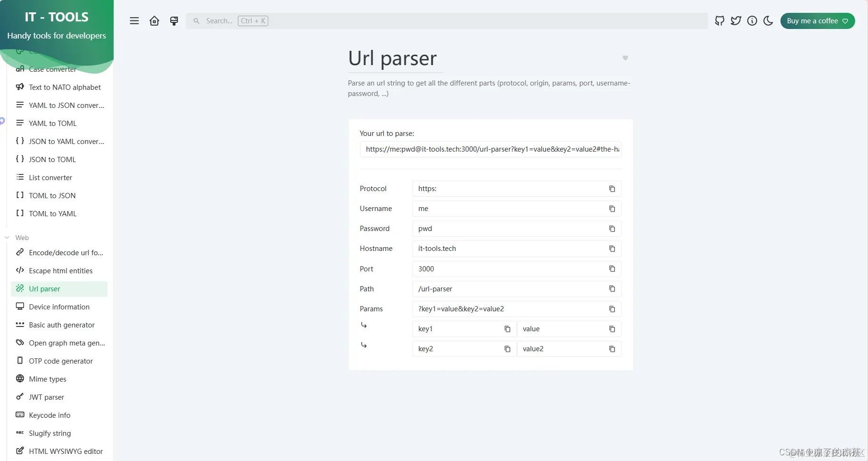Viewport: 868px width, 461px height.
Task: Copy the Params value
Action: [612, 309]
